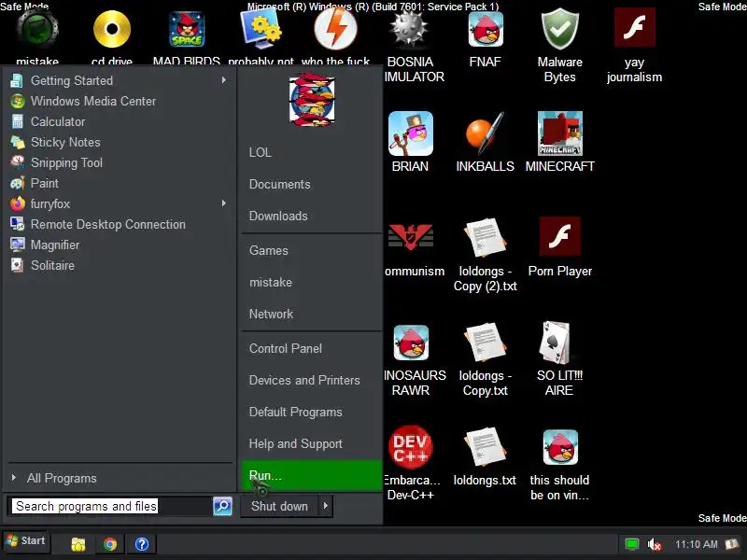Click the 11:10 AM clock
747x560 pixels.
tap(696, 544)
